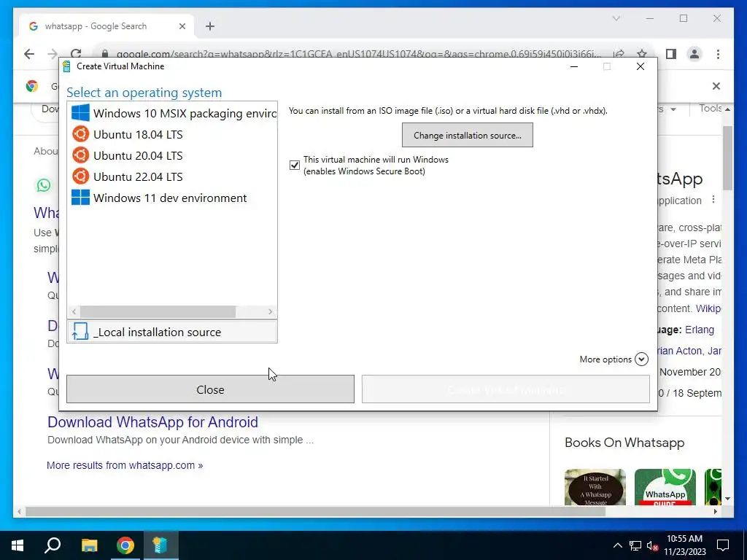Click the Local installation source icon

point(80,332)
